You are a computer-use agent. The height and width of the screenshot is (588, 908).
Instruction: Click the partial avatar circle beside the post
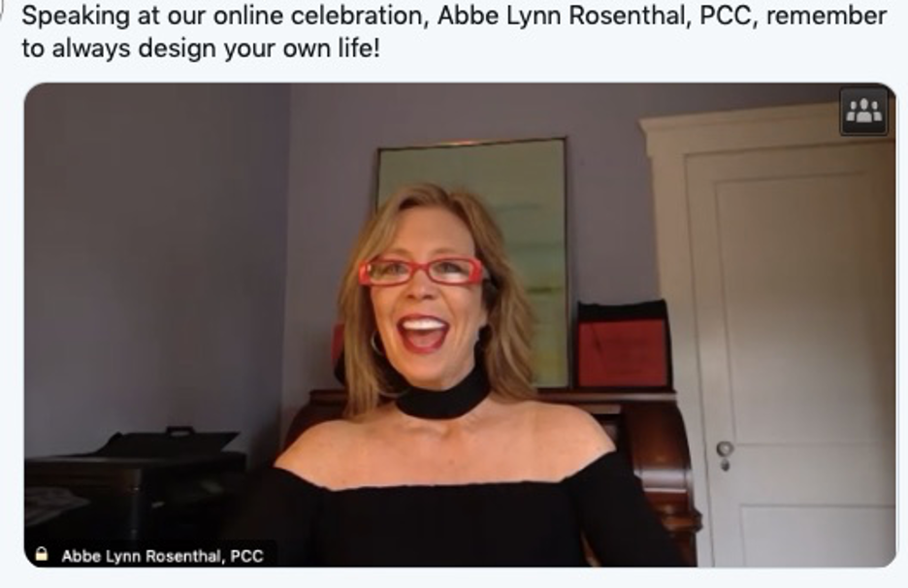(2, 9)
